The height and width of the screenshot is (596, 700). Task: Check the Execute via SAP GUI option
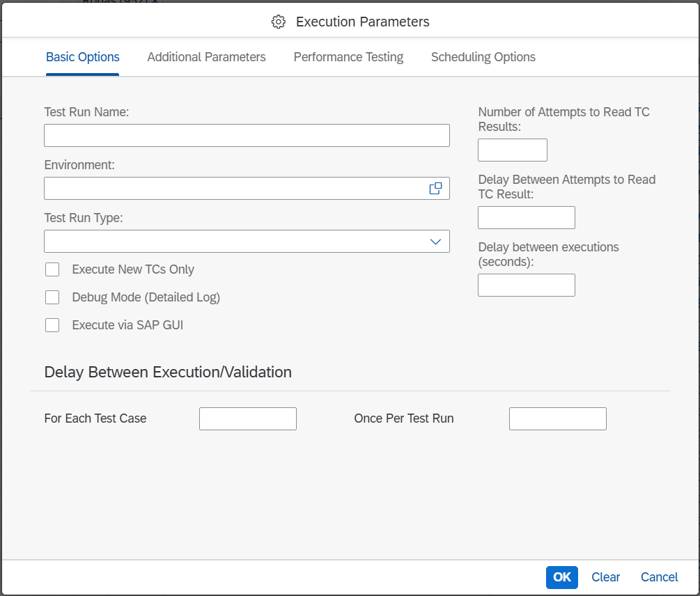[x=52, y=325]
